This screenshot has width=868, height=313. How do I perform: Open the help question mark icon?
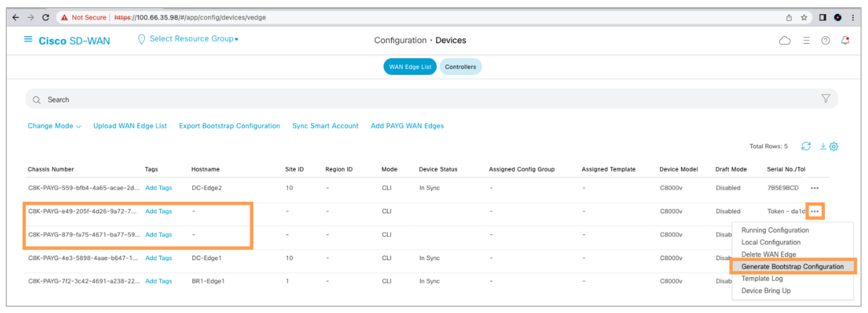point(825,41)
